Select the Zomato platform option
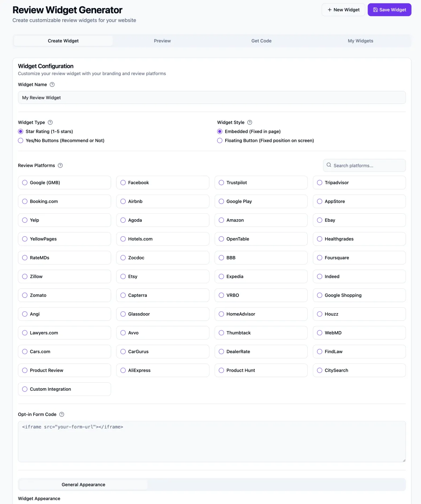The height and width of the screenshot is (504, 421). tap(65, 295)
